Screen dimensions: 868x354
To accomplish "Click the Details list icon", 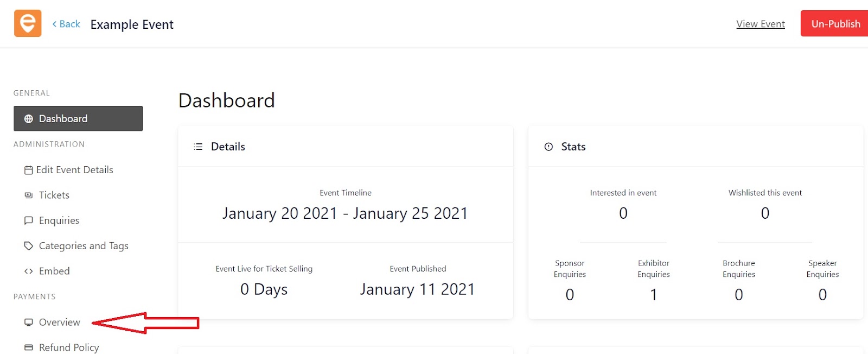I will click(198, 147).
